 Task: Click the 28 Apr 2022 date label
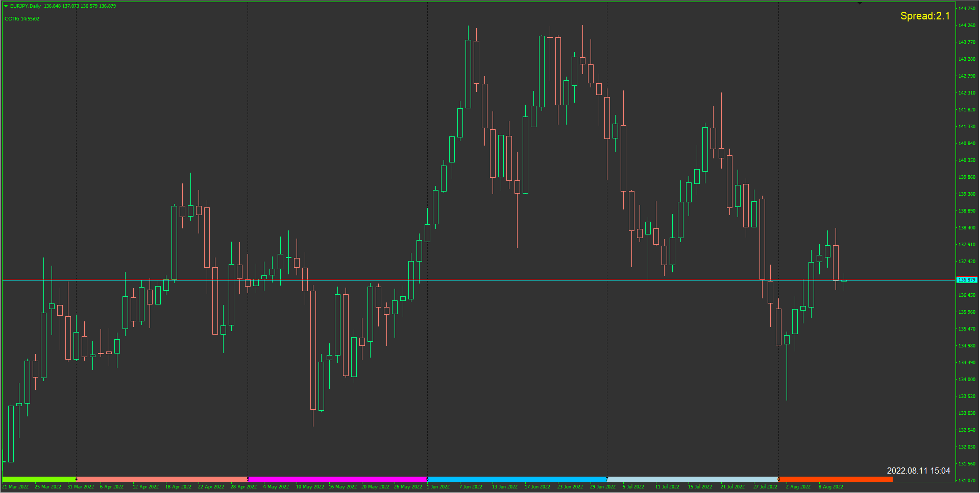(243, 487)
